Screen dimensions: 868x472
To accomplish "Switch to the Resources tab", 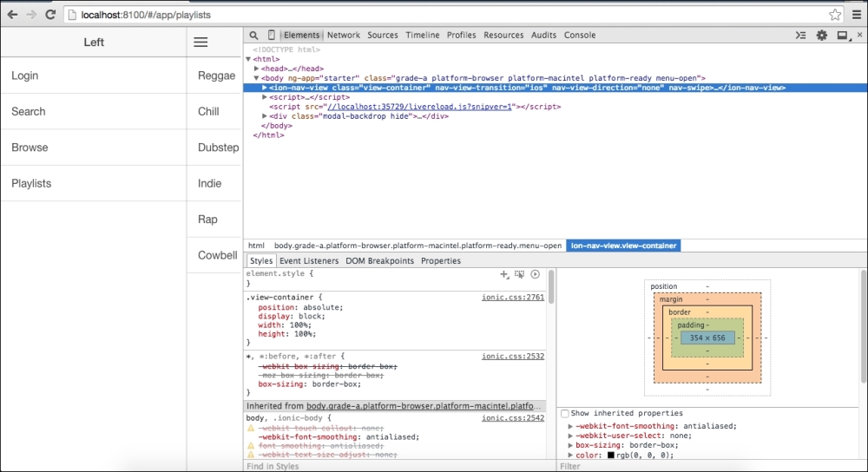I will point(503,35).
